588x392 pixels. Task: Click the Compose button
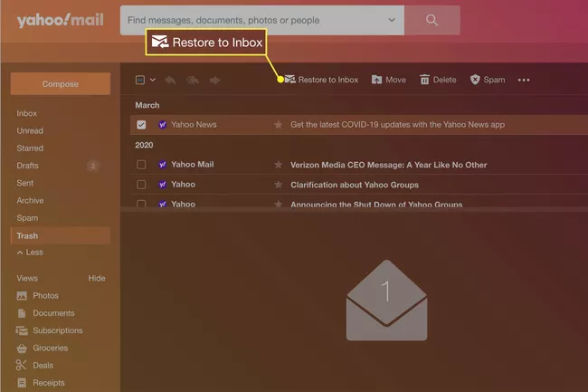(x=61, y=83)
